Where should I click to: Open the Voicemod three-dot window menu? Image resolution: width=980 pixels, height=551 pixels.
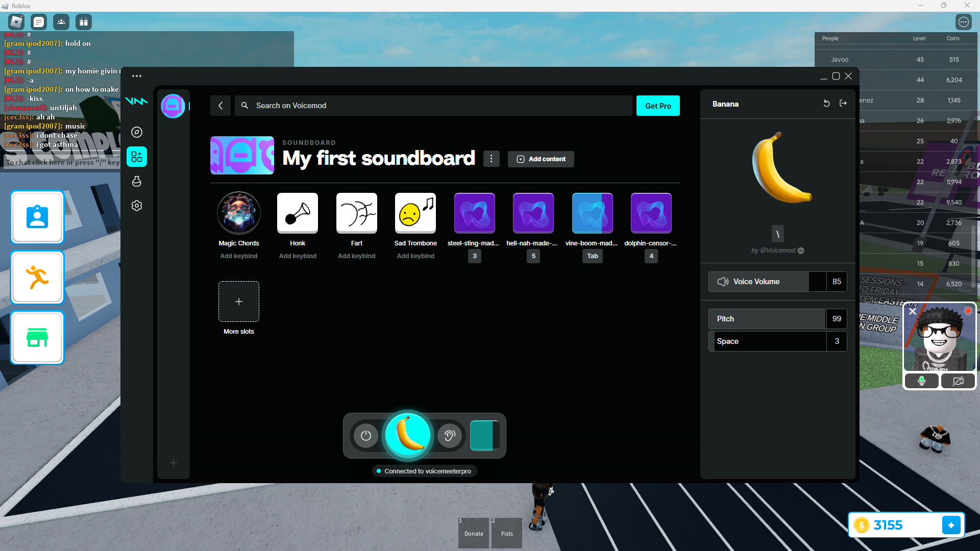click(137, 76)
